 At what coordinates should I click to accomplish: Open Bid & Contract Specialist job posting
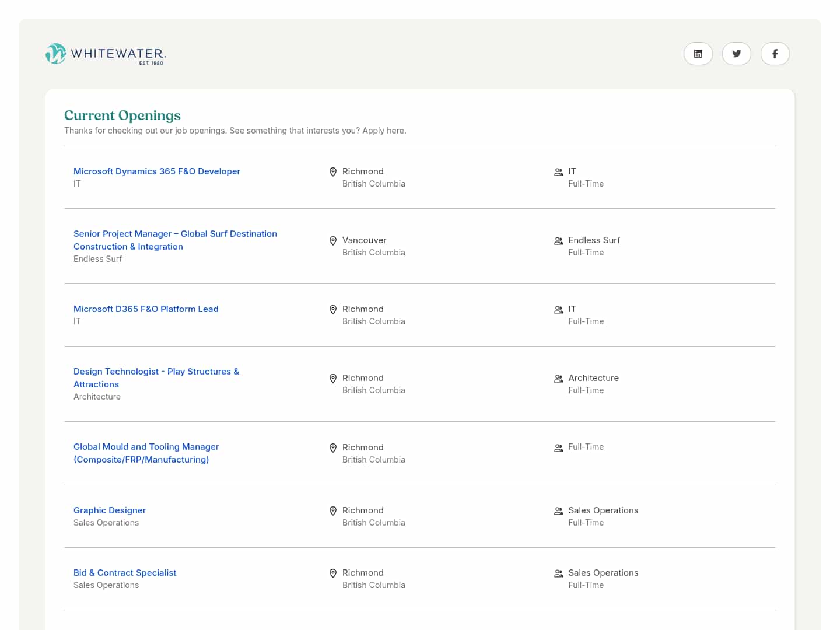pos(125,573)
